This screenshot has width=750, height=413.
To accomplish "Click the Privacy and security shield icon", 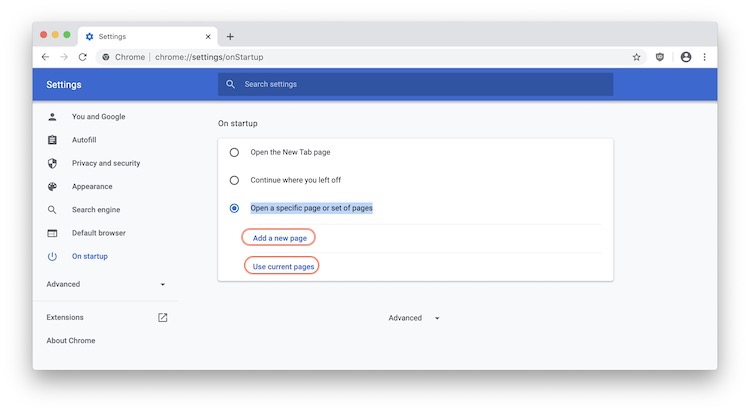I will 52,163.
